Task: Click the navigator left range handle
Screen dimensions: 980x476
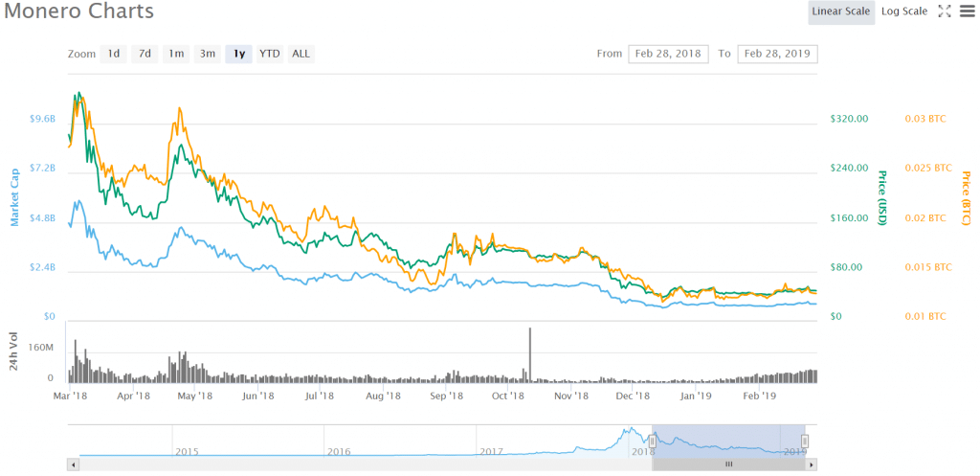Action: (652, 441)
